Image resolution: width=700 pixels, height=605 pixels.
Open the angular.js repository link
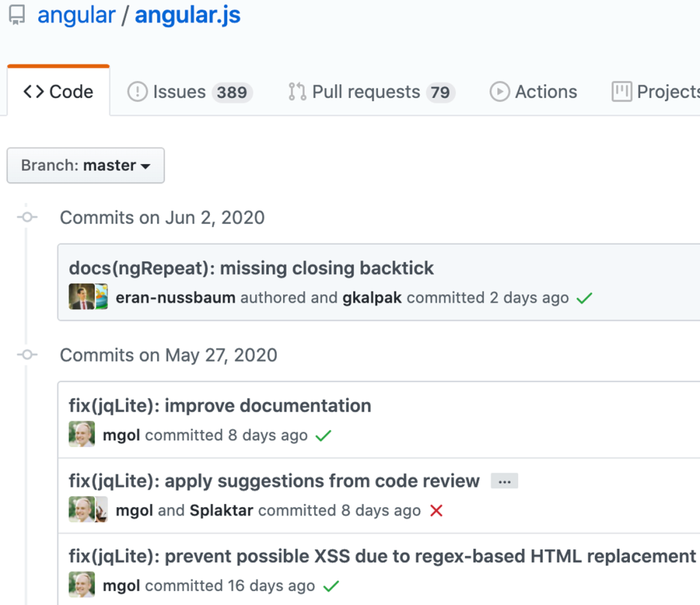pyautogui.click(x=187, y=15)
